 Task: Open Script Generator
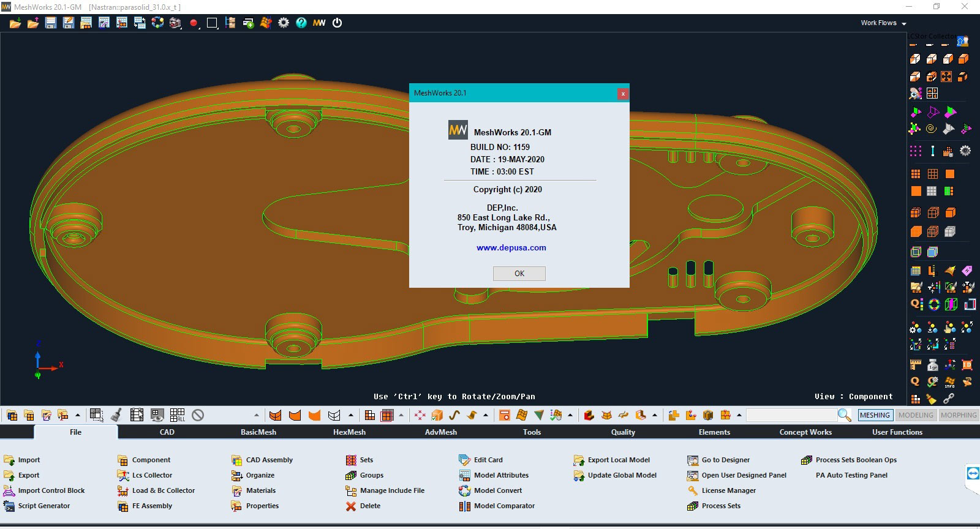point(37,506)
